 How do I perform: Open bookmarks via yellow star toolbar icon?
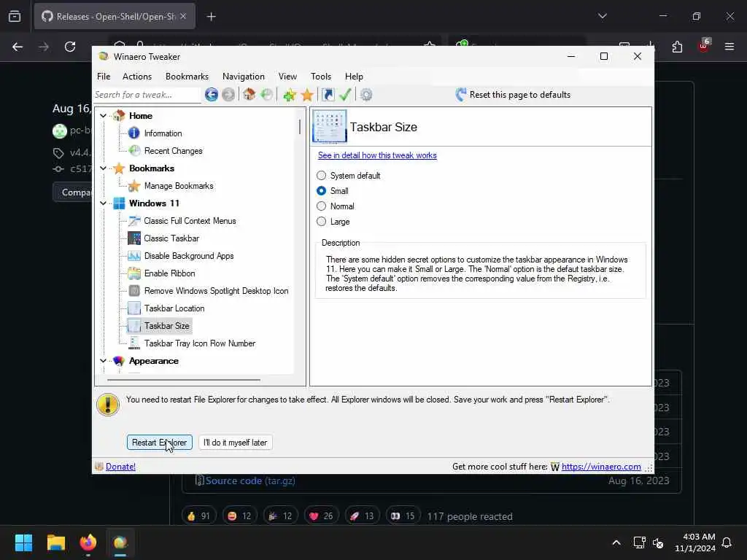coord(307,95)
